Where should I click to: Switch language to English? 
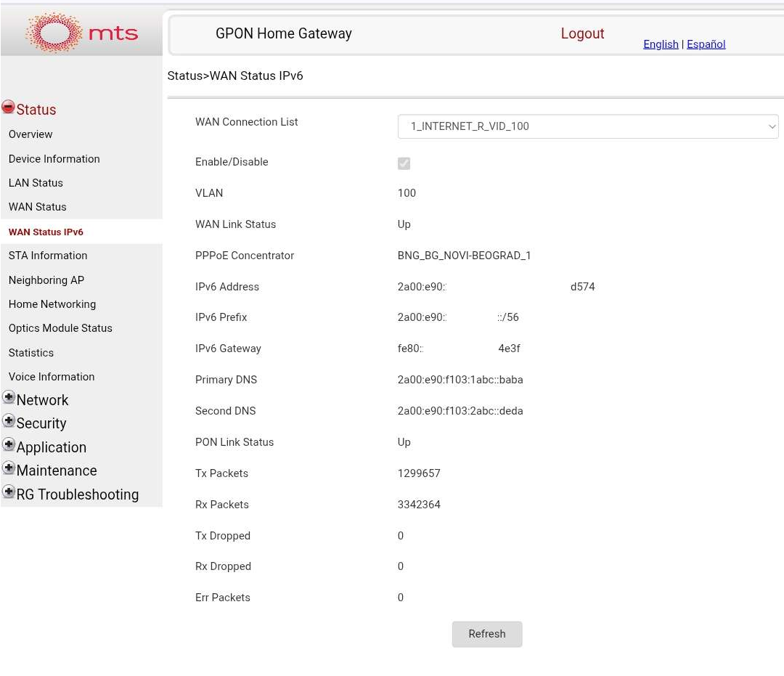pos(661,44)
